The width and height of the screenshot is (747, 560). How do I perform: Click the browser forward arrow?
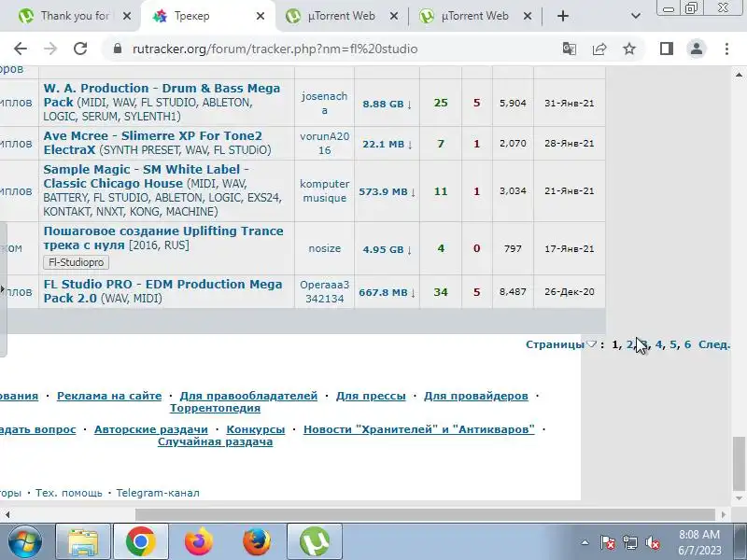[x=50, y=49]
